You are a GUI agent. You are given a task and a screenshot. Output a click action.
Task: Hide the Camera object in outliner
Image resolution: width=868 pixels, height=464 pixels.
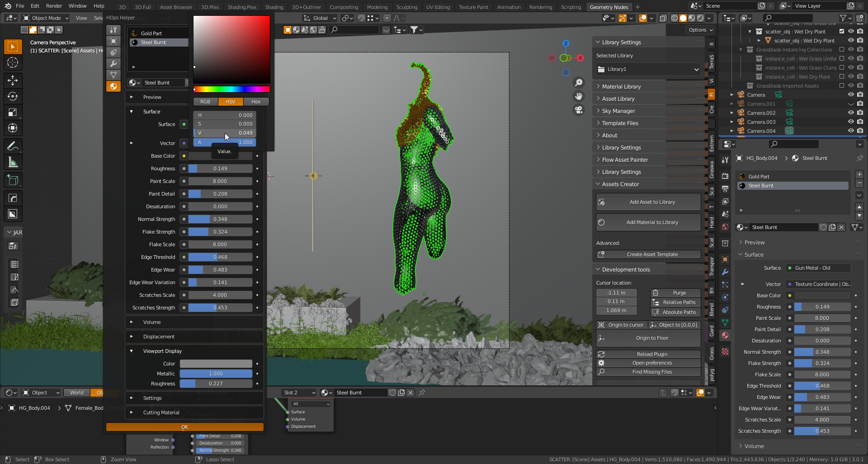tap(850, 95)
